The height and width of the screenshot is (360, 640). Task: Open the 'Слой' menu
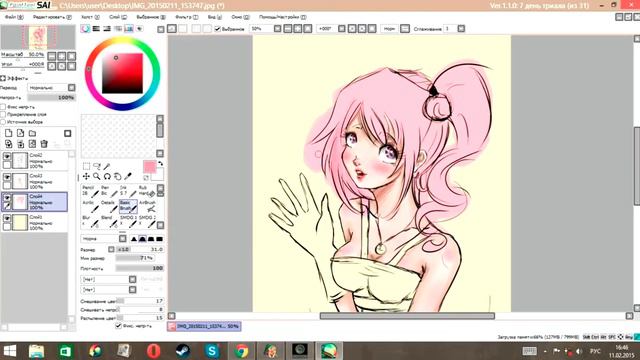pos(118,17)
